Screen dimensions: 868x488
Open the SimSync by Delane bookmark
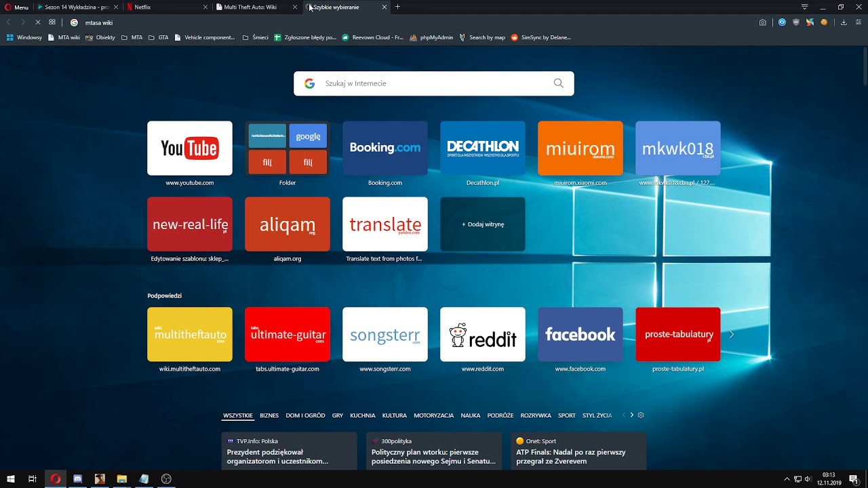pos(540,37)
